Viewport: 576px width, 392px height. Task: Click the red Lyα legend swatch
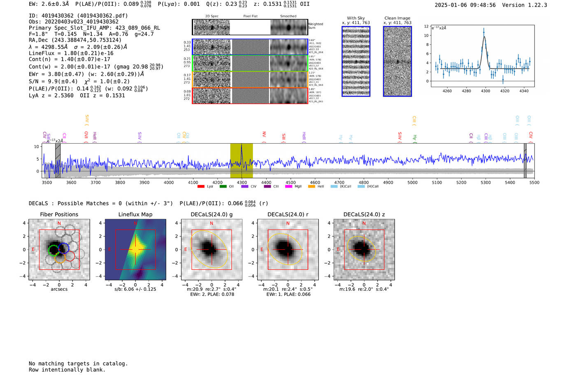coord(201,187)
